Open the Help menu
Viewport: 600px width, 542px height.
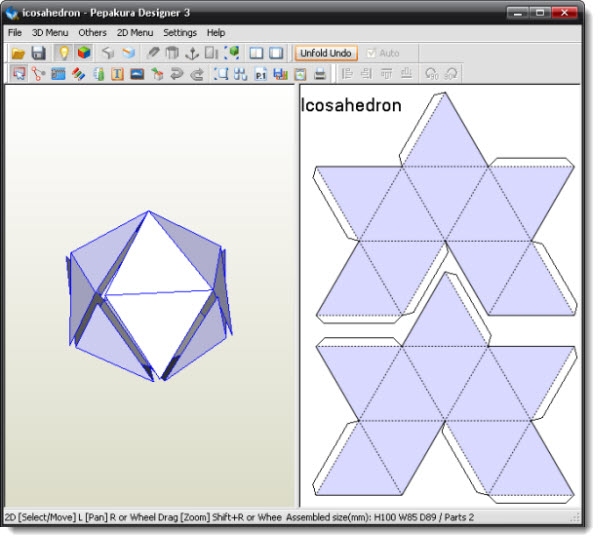[x=216, y=33]
